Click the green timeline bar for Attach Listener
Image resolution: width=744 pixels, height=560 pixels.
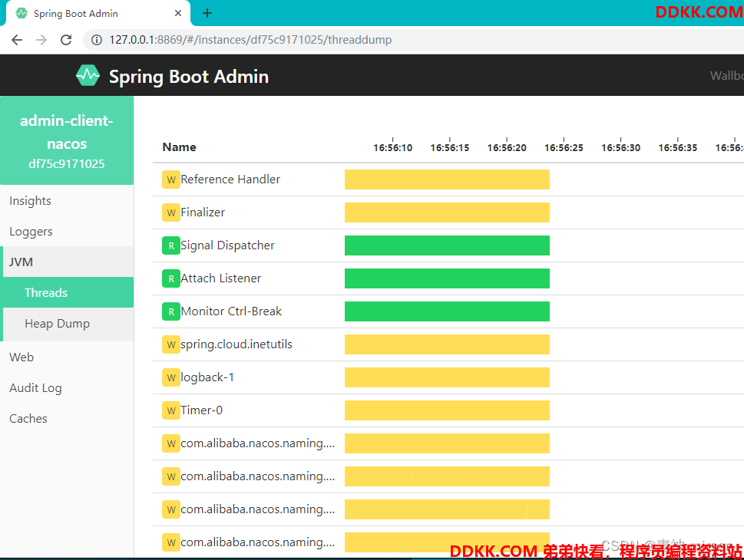(447, 278)
